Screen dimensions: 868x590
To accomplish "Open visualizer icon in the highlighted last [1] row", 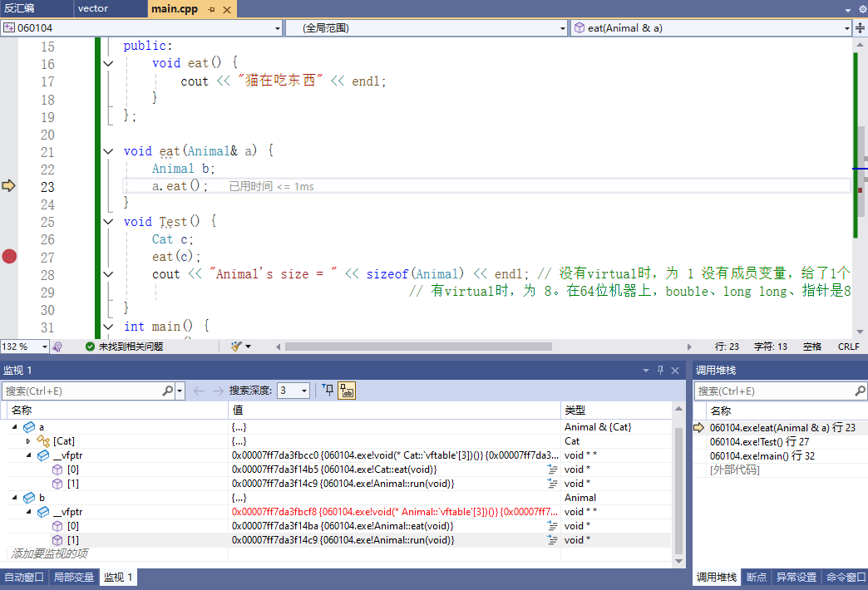I will click(x=552, y=540).
